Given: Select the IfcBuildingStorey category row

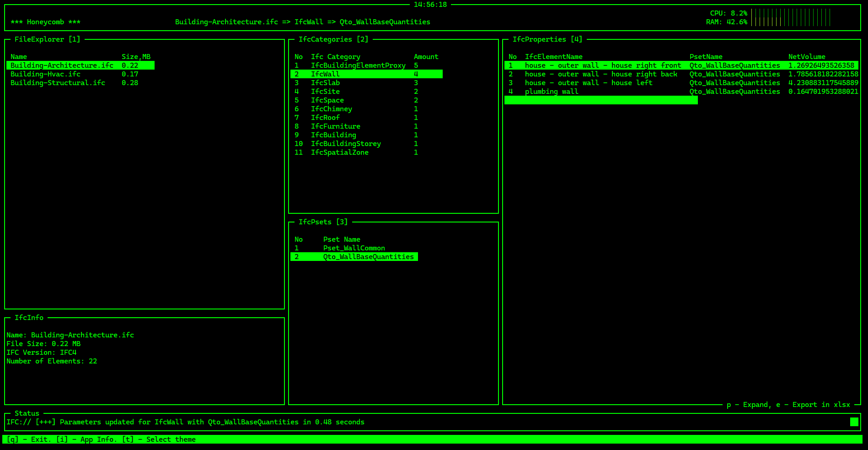Looking at the screenshot, I should [366, 144].
